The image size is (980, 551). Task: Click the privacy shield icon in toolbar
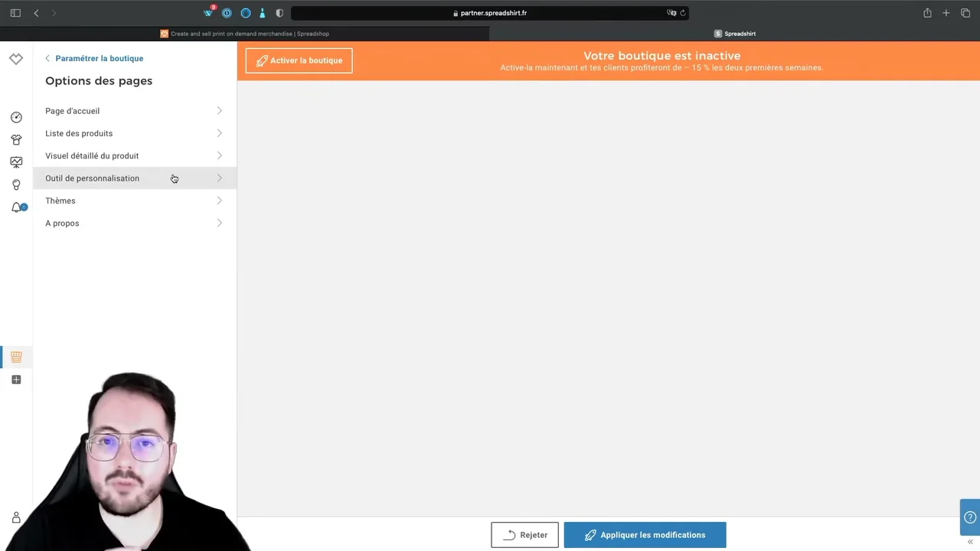click(279, 13)
